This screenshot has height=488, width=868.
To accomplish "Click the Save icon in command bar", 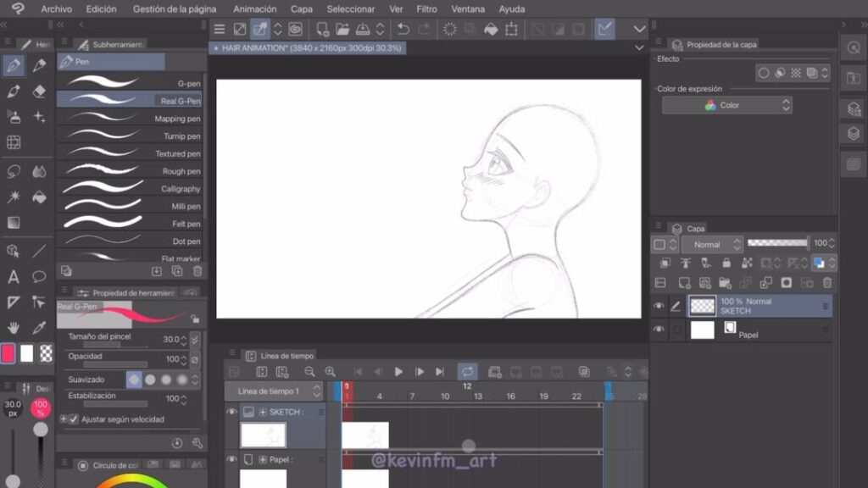I will [363, 29].
